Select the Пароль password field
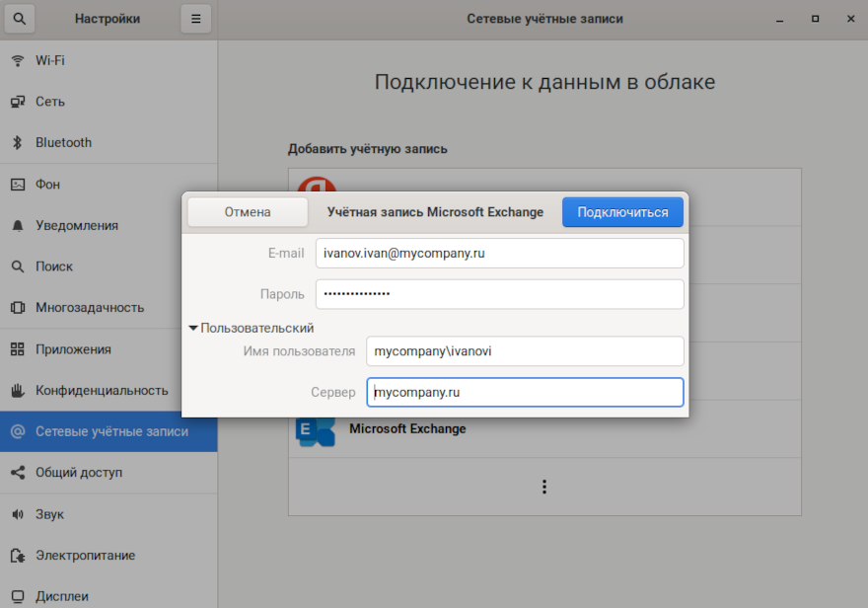868x608 pixels. pyautogui.click(x=498, y=293)
